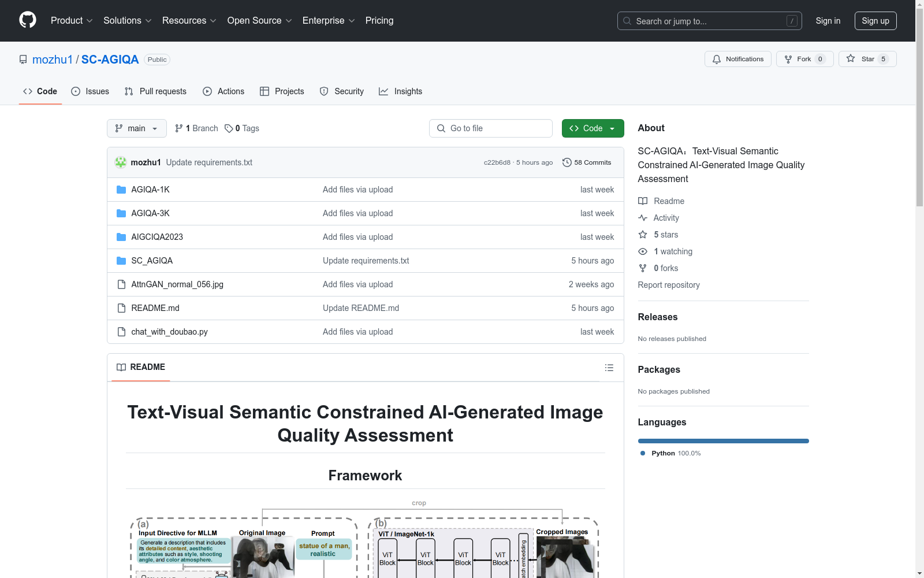Switch to the Issues tab

[90, 91]
